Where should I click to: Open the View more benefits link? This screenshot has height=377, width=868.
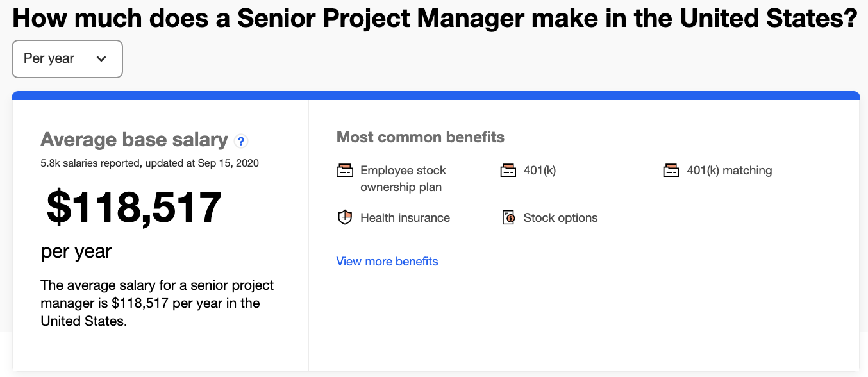387,262
